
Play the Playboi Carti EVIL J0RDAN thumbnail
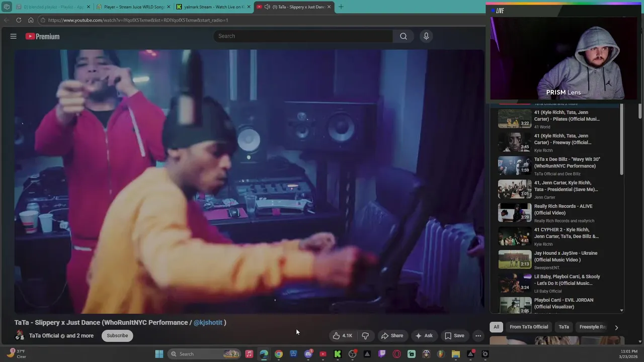click(x=515, y=305)
